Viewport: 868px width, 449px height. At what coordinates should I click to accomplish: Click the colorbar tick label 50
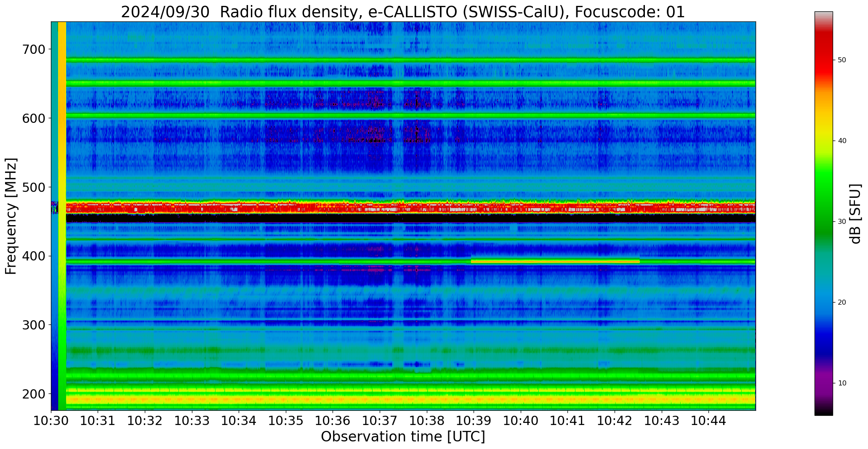(x=842, y=60)
